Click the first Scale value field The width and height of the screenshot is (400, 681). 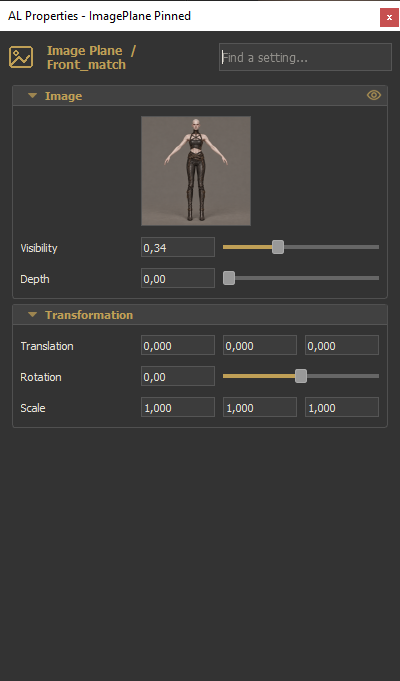tap(178, 407)
